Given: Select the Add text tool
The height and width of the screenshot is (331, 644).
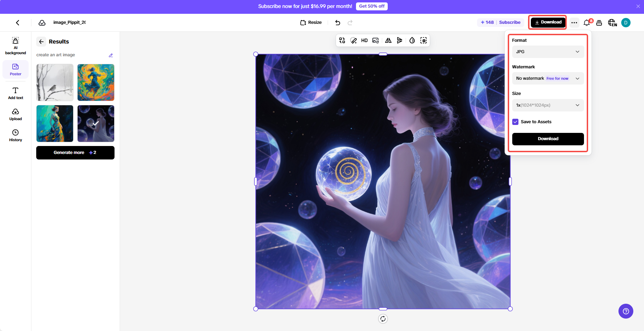Looking at the screenshot, I should [x=16, y=93].
